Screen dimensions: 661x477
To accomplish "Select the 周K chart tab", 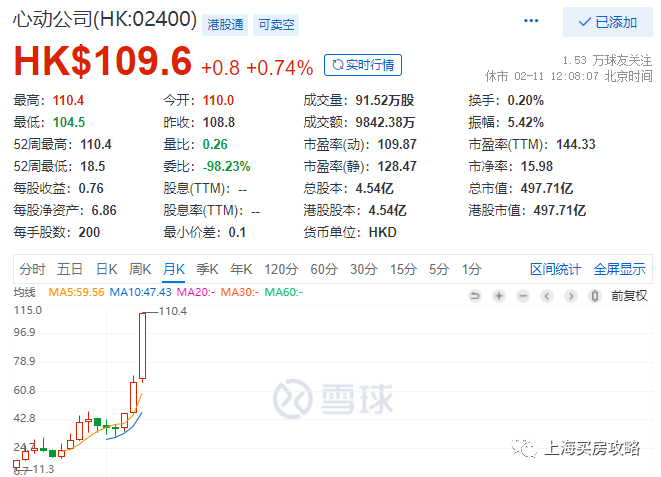I will click(140, 269).
